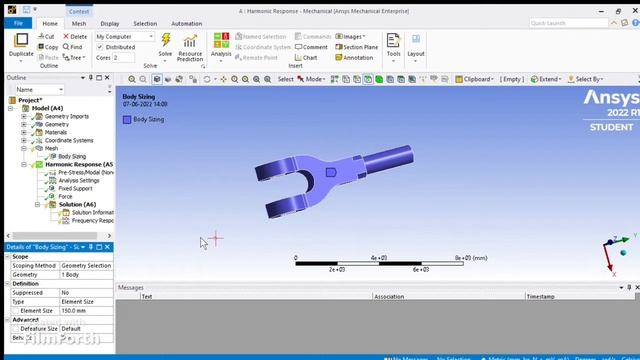The height and width of the screenshot is (360, 640).
Task: Expand the Materials node
Action: pos(24,132)
